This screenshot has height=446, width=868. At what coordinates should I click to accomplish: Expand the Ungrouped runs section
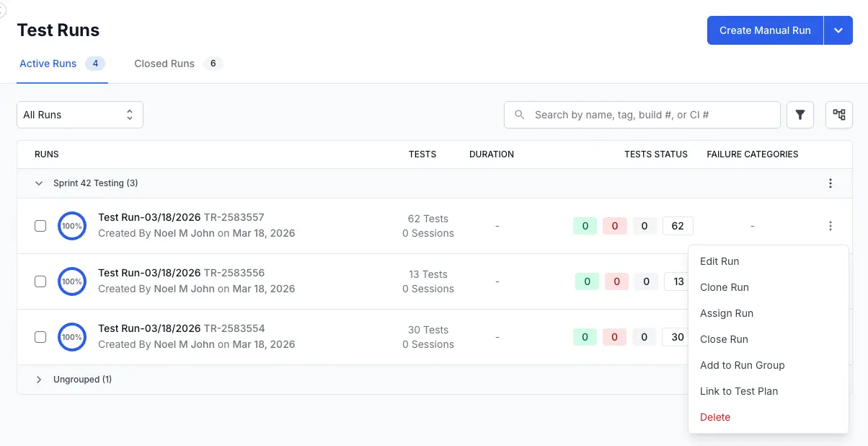[39, 380]
